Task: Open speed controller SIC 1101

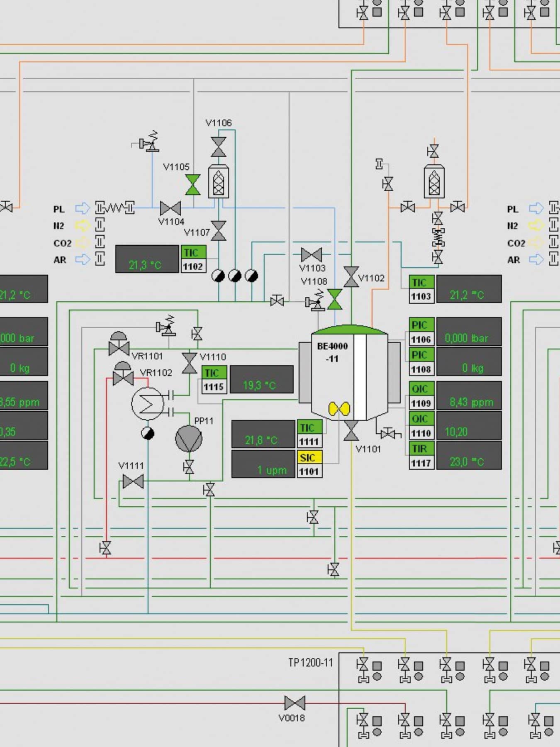Action: pyautogui.click(x=309, y=464)
